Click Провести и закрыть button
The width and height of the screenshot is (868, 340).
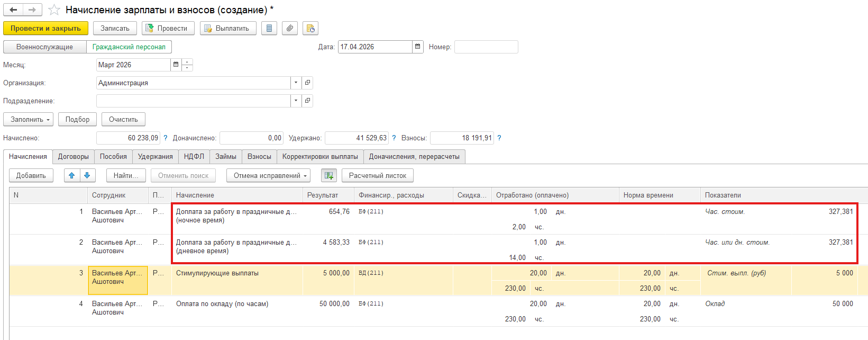click(x=45, y=28)
